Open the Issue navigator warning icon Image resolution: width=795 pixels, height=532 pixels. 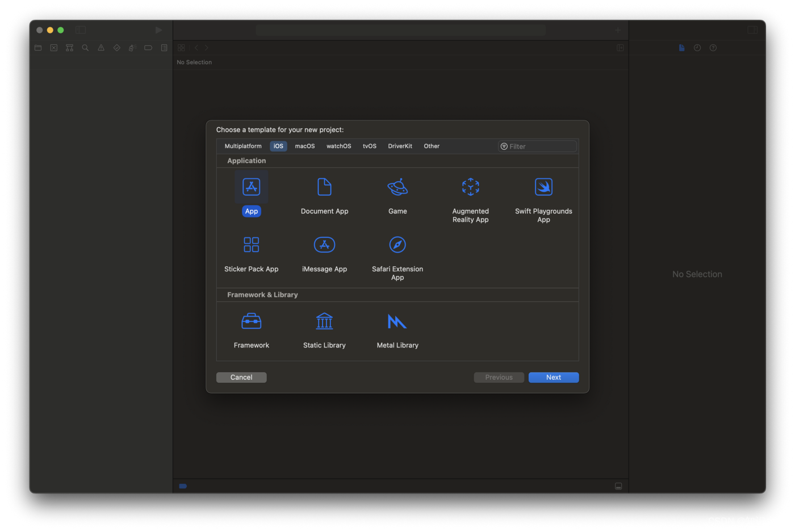(x=101, y=48)
